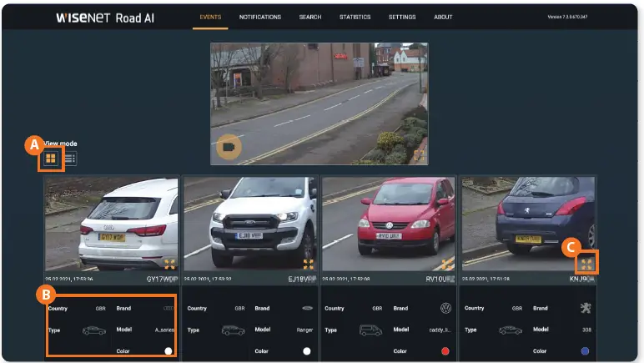Click the live street camera feed
Image resolution: width=644 pixels, height=363 pixels.
coord(319,103)
